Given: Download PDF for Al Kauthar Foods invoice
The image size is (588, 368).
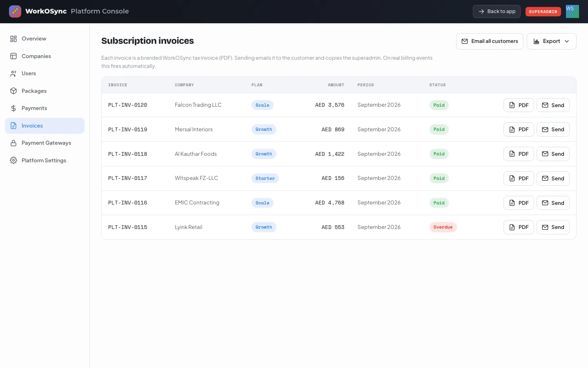Looking at the screenshot, I should 519,154.
